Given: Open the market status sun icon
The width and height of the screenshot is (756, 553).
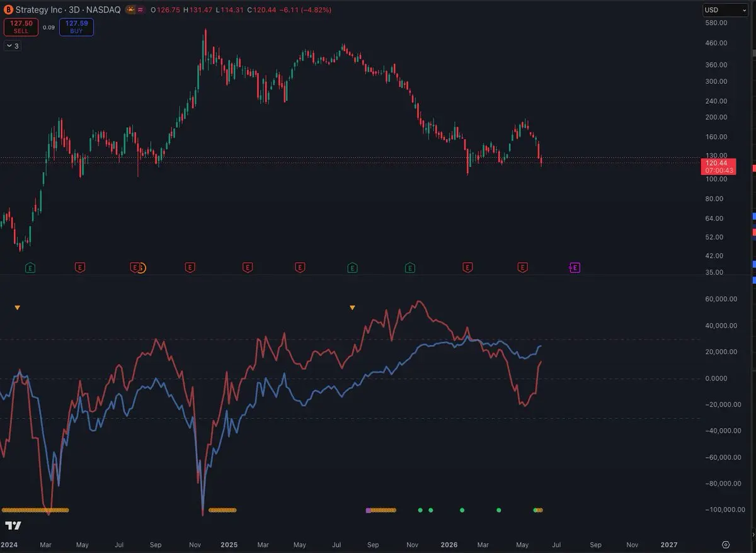Looking at the screenshot, I should point(130,10).
